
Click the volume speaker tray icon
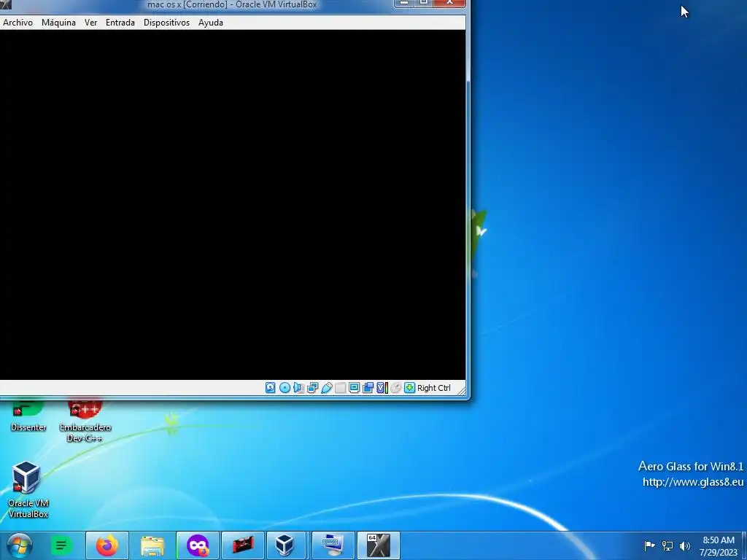(685, 545)
